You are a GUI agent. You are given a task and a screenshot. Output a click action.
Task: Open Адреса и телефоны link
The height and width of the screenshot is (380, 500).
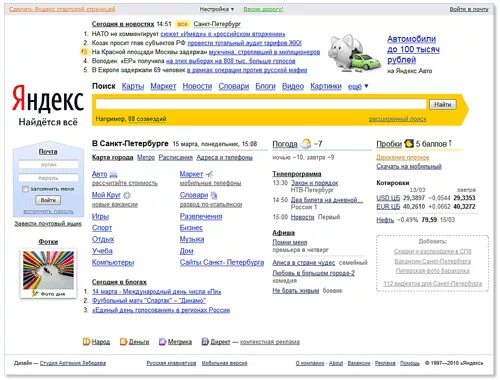pos(225,157)
